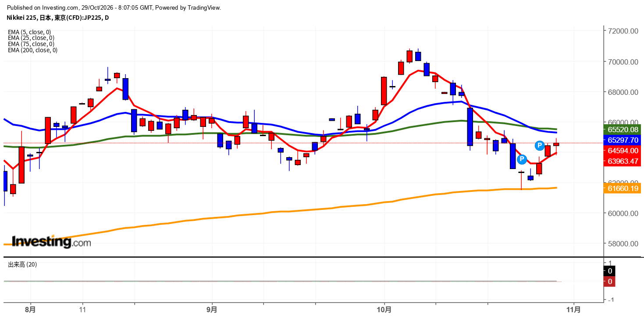Click the 68000.00 price axis label
The width and height of the screenshot is (644, 317).
coord(623,92)
